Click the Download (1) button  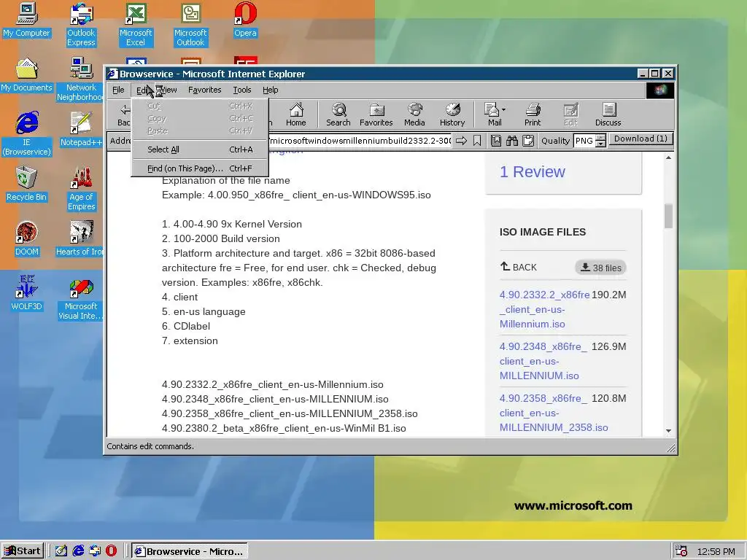pos(640,139)
